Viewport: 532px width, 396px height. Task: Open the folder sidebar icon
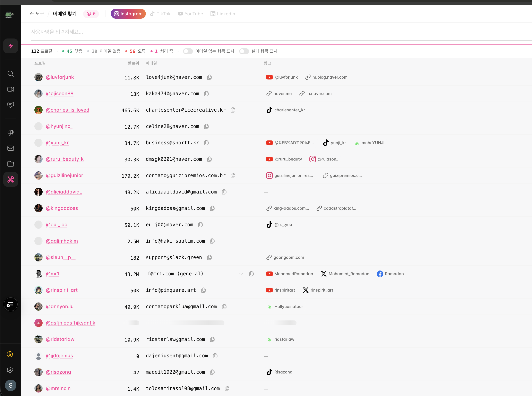point(11,164)
